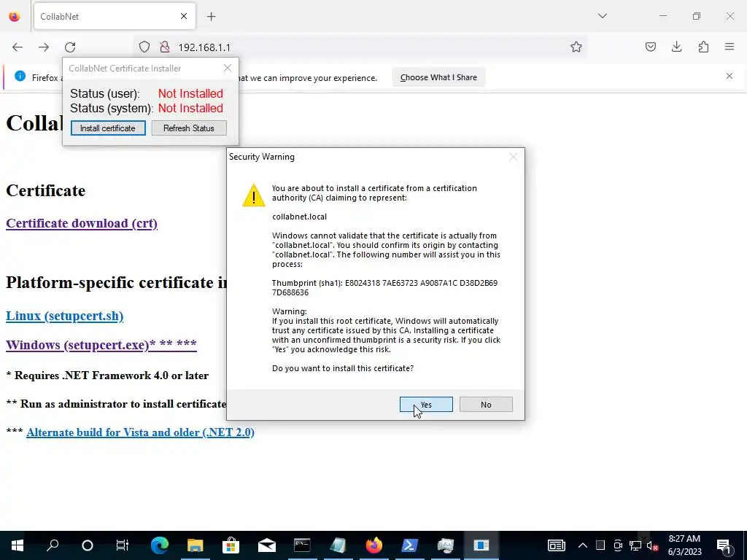Click the tracking protection shield icon

(144, 47)
